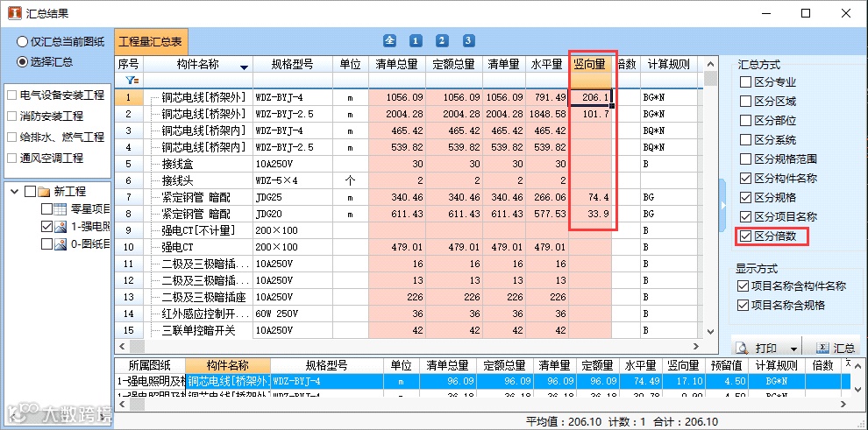Click the level 3 outline icon
This screenshot has height=430, width=868.
(x=468, y=40)
